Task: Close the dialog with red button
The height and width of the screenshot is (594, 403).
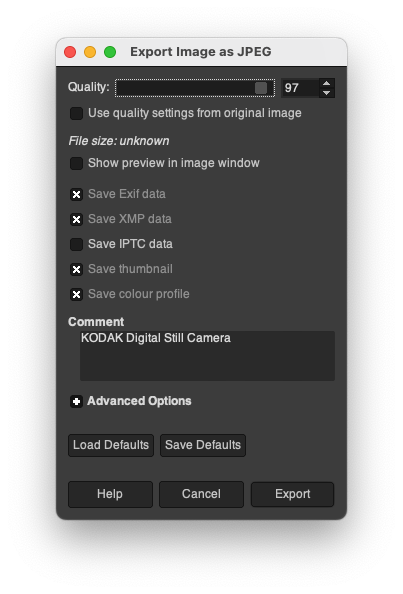Action: 70,52
